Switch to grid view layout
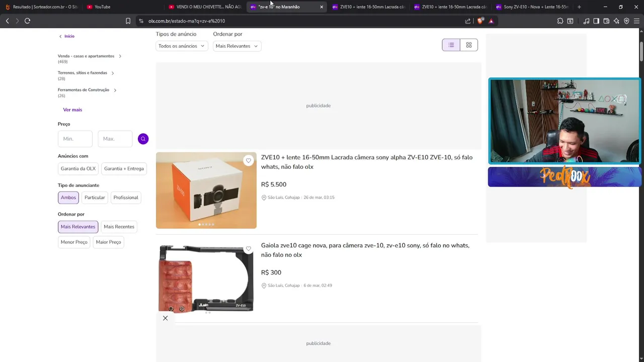644x362 pixels. [469, 45]
